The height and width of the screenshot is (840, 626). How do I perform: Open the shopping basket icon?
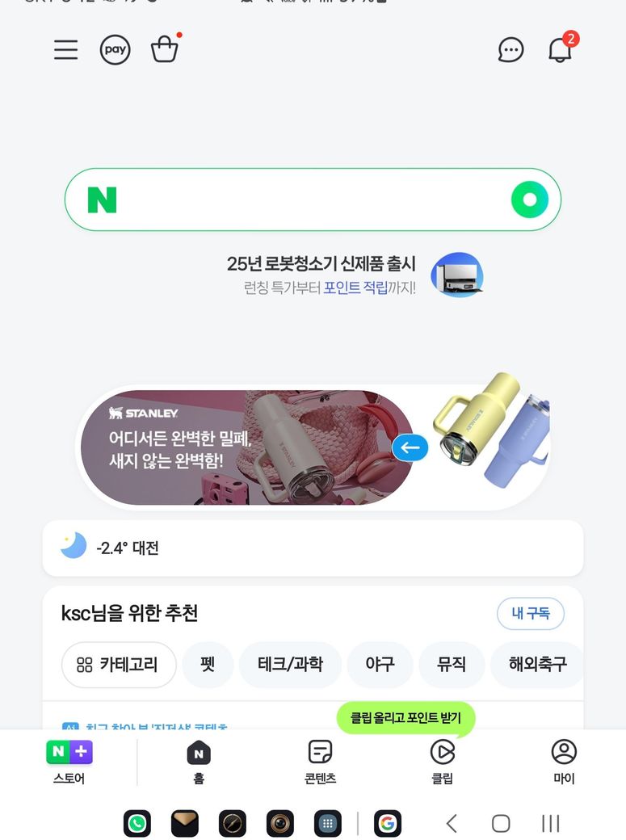(x=165, y=48)
